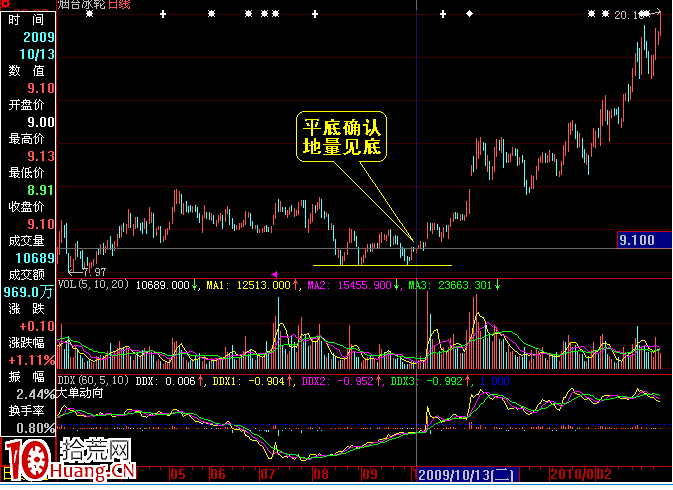
Task: Click the magenta triangle marker below the candles
Action: coord(274,274)
